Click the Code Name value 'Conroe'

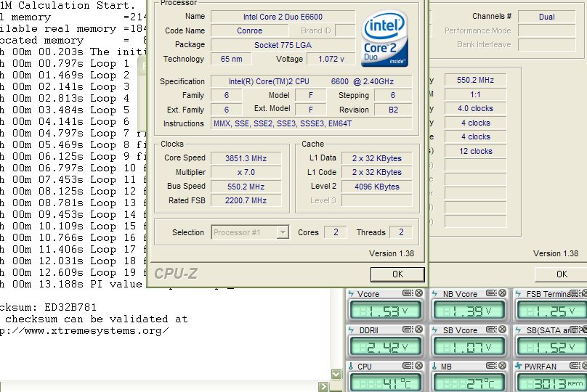click(250, 30)
